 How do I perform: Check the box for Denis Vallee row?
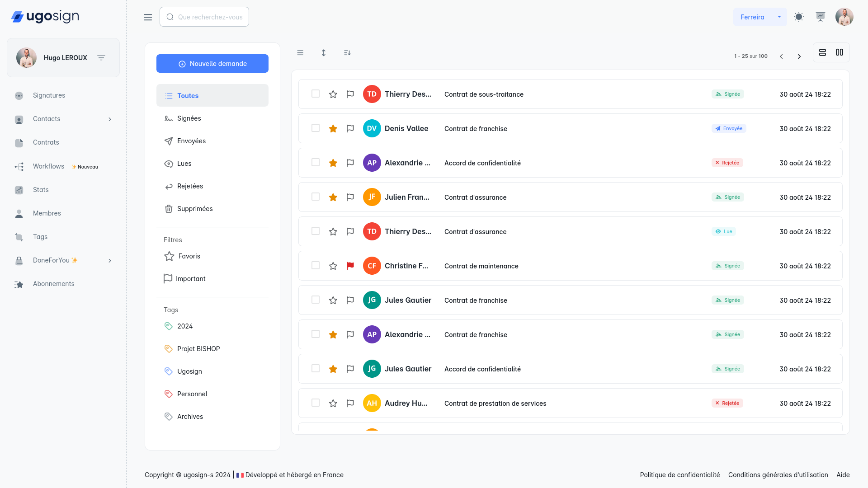(x=316, y=128)
